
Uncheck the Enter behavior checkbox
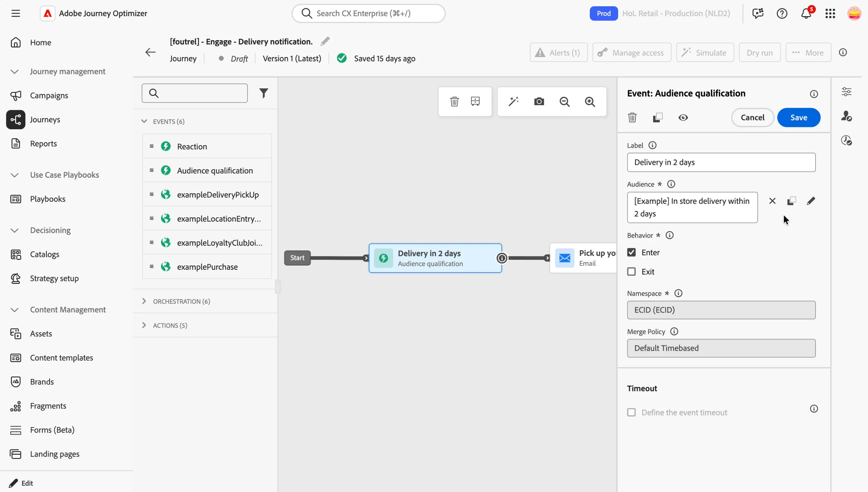(631, 252)
